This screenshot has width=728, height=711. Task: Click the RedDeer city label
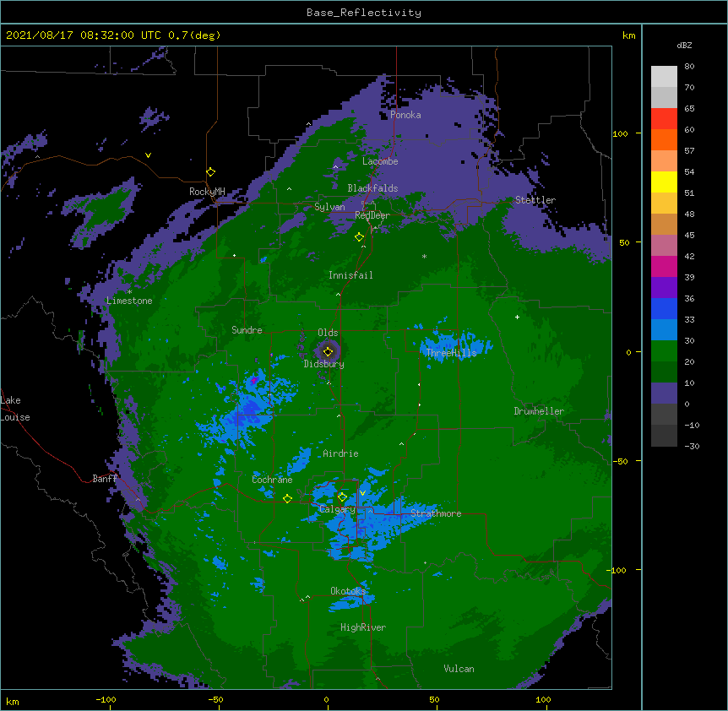coord(372,215)
